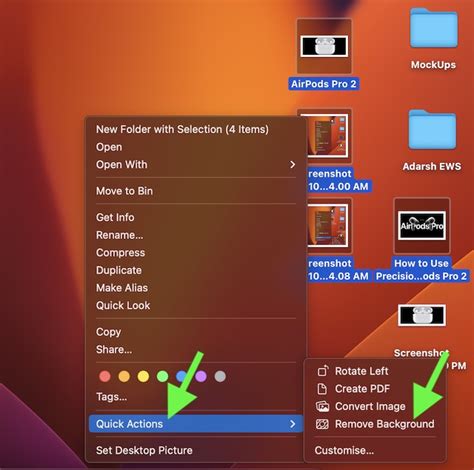
Task: Choose Remove Background quick action
Action: [385, 424]
